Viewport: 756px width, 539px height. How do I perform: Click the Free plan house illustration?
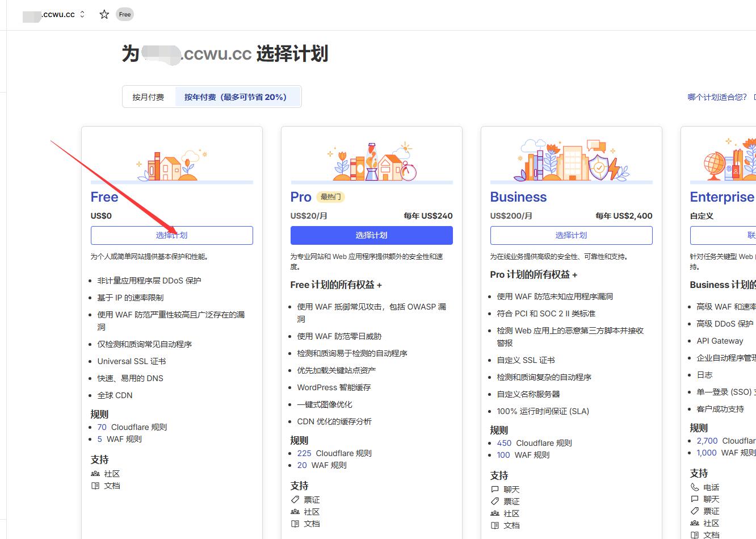click(x=172, y=165)
